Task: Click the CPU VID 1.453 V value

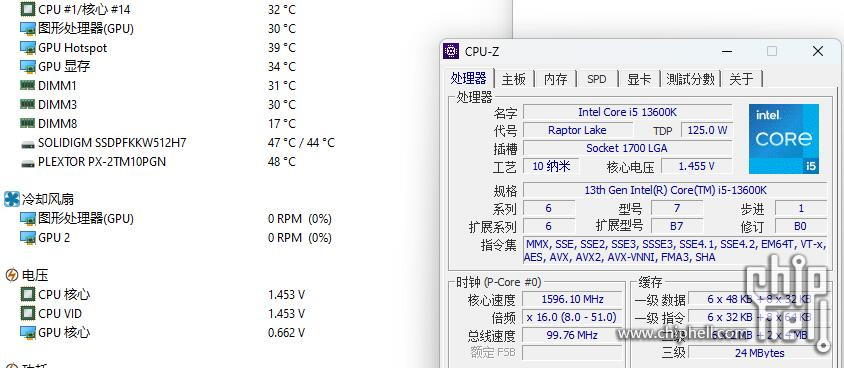Action: pyautogui.click(x=286, y=313)
